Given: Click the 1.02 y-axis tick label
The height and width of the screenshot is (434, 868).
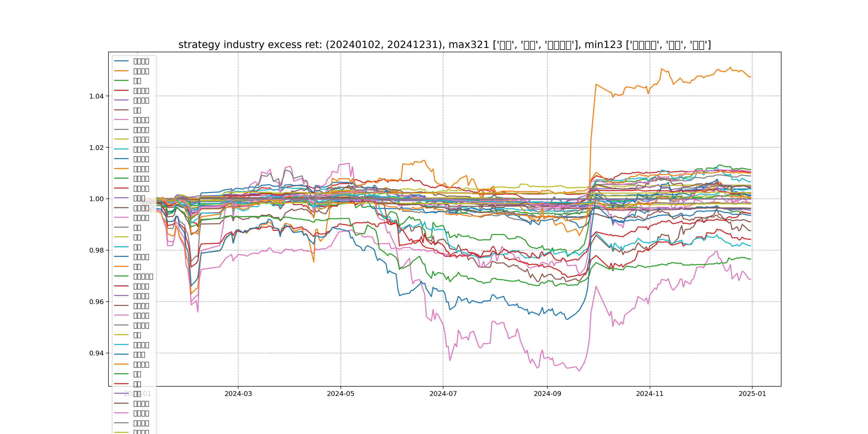Looking at the screenshot, I should (x=96, y=148).
